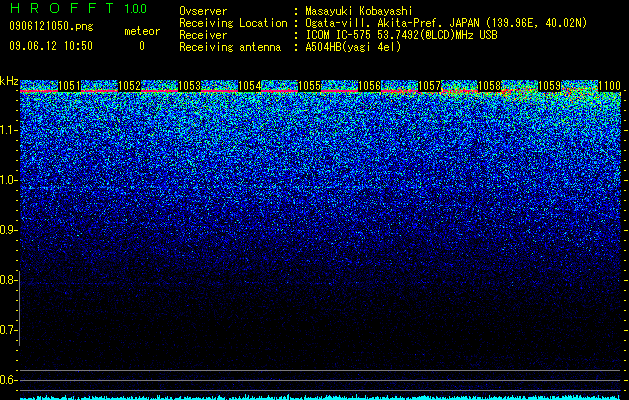Click the 1059 time marker
The height and width of the screenshot is (400, 629).
tap(549, 85)
